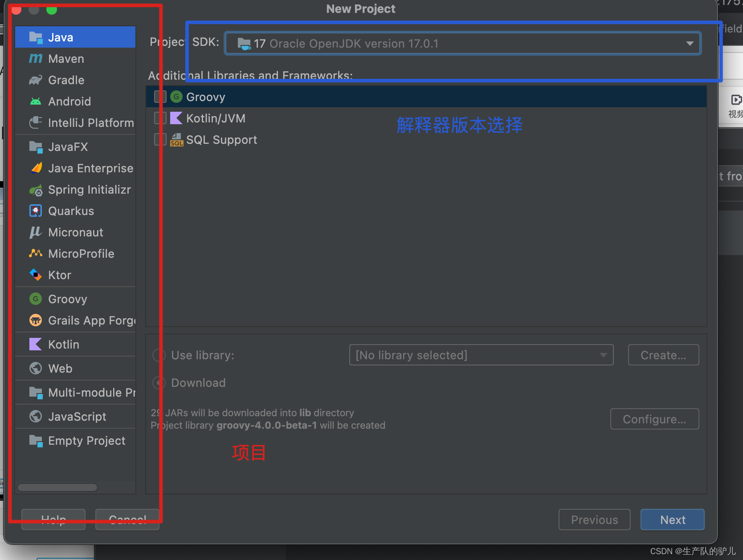743x560 pixels.
Task: Click the Gradle elephant icon
Action: point(36,80)
